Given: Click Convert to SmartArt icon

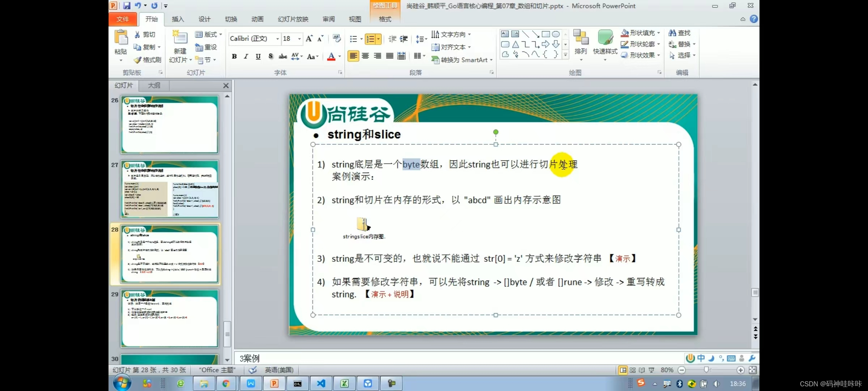Looking at the screenshot, I should 435,60.
